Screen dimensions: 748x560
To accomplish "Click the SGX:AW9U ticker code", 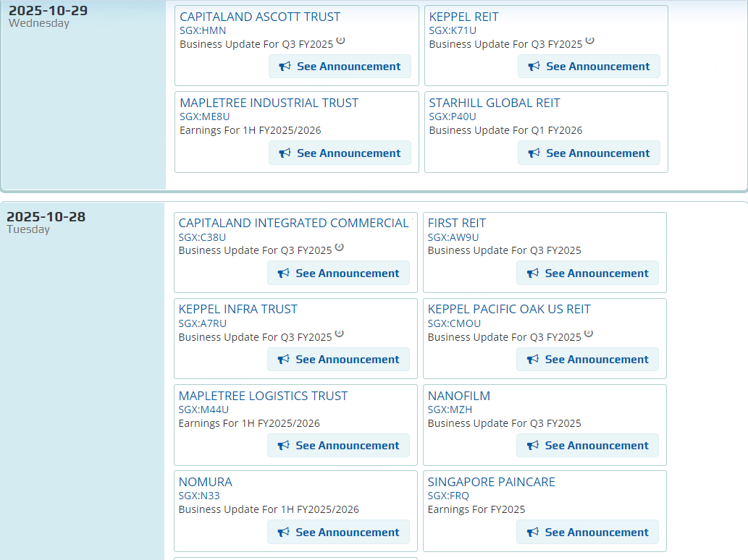I will 453,237.
